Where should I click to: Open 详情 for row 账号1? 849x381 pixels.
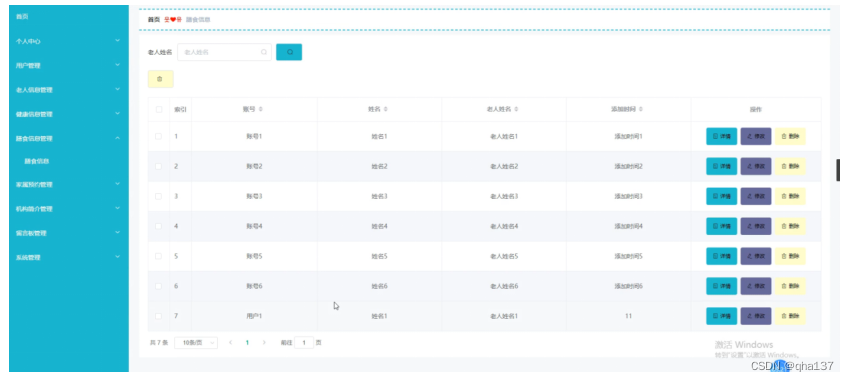click(721, 136)
